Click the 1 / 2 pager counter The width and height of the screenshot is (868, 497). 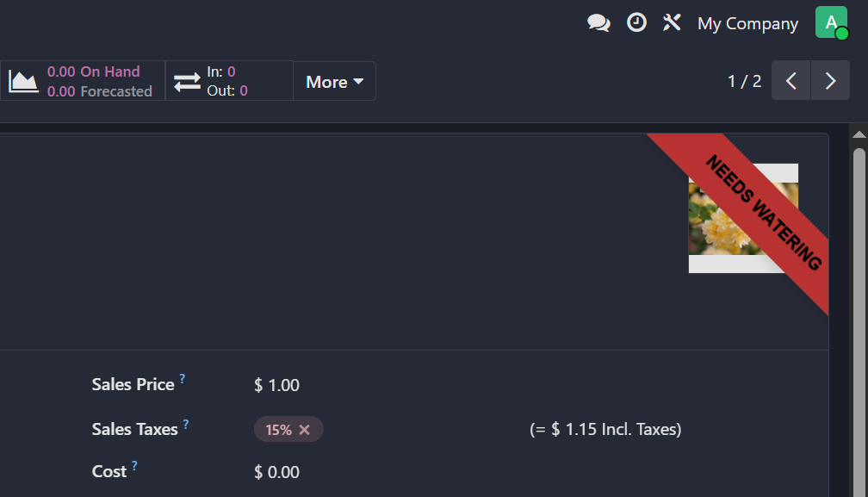[x=745, y=81]
